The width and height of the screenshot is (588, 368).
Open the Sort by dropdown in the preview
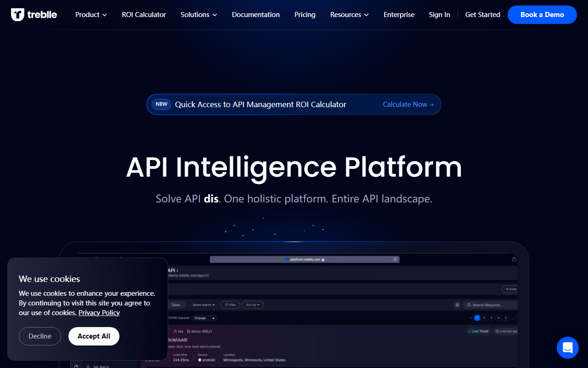(254, 305)
